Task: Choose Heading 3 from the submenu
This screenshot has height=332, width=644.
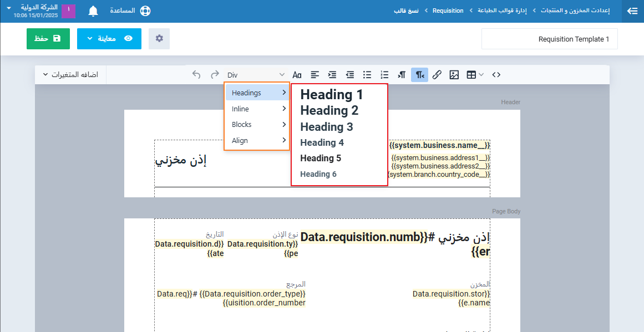Action: tap(327, 127)
